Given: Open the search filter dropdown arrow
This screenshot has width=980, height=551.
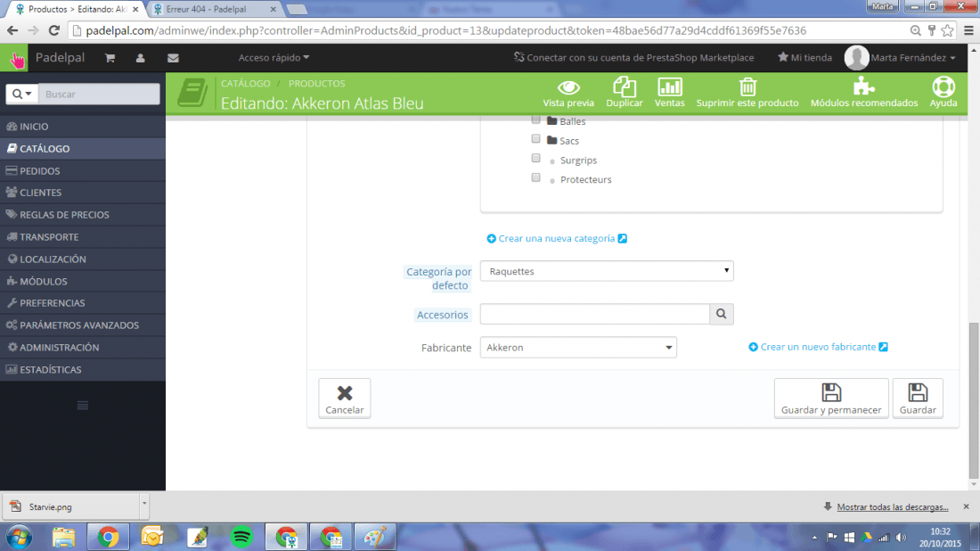Looking at the screenshot, I should click(22, 94).
